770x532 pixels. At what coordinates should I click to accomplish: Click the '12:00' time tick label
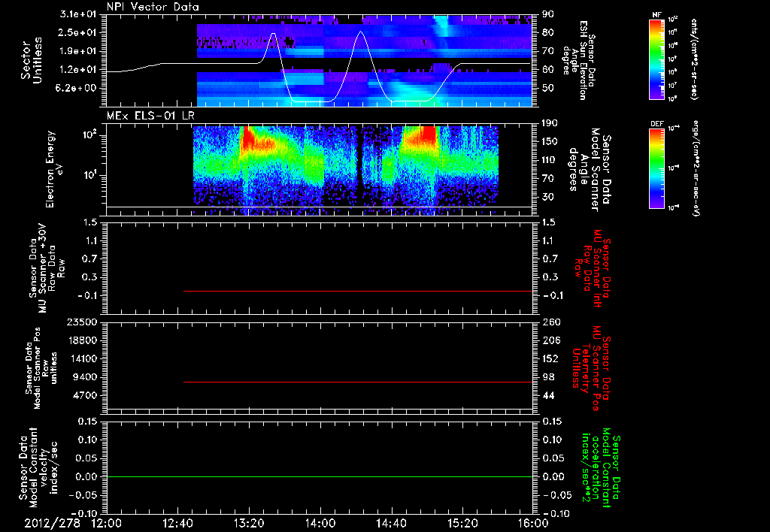point(107,524)
